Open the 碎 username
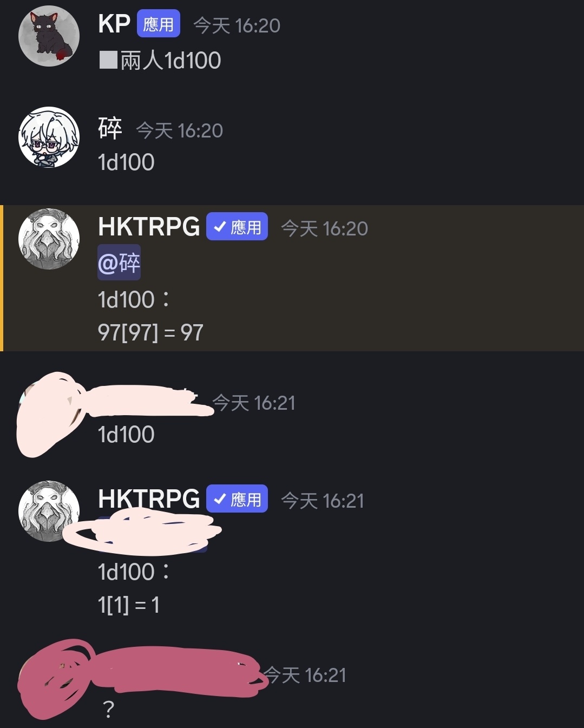 pyautogui.click(x=110, y=129)
